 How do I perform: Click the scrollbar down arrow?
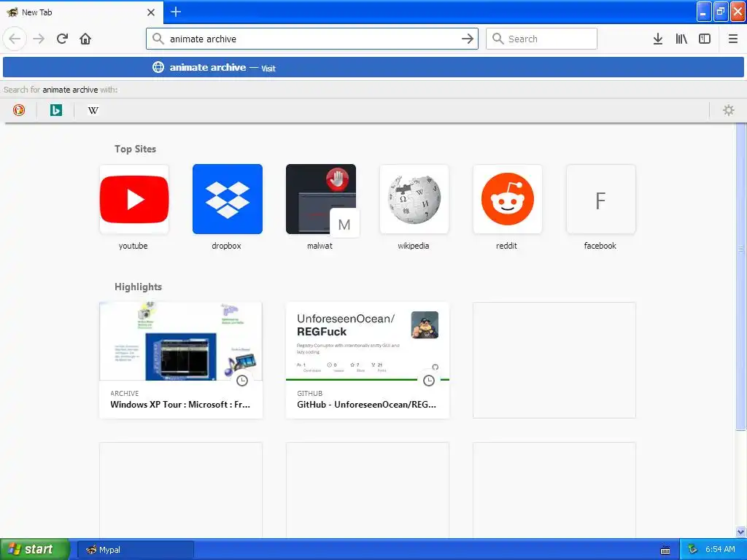pos(741,532)
